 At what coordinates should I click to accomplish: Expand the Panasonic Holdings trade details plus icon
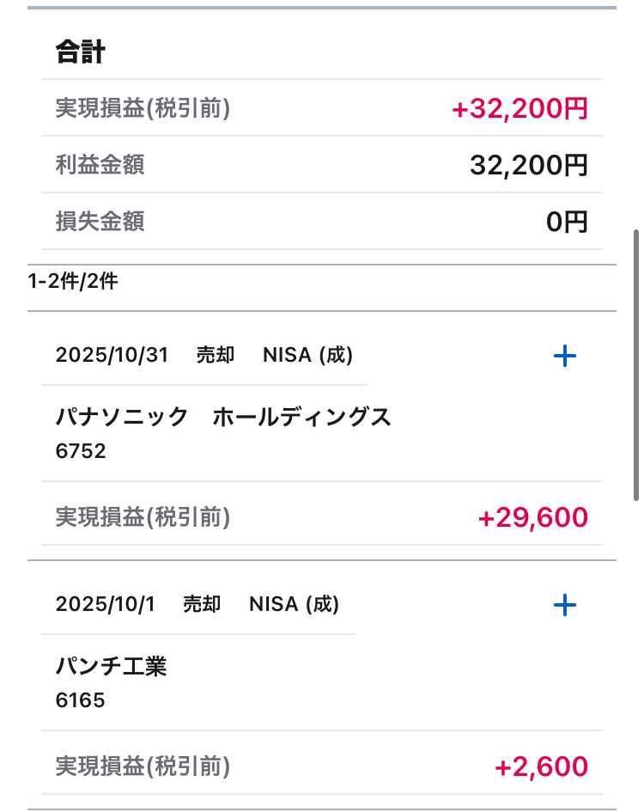[564, 356]
